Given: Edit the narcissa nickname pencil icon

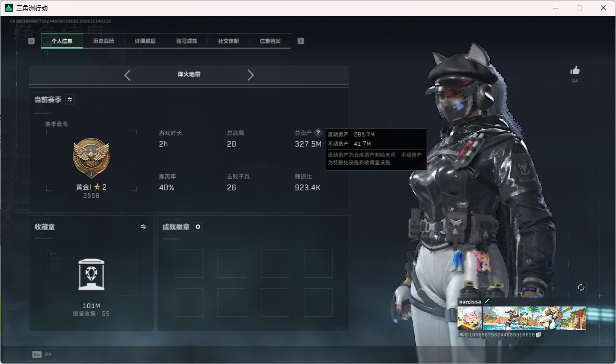Looking at the screenshot, I should coord(487,301).
